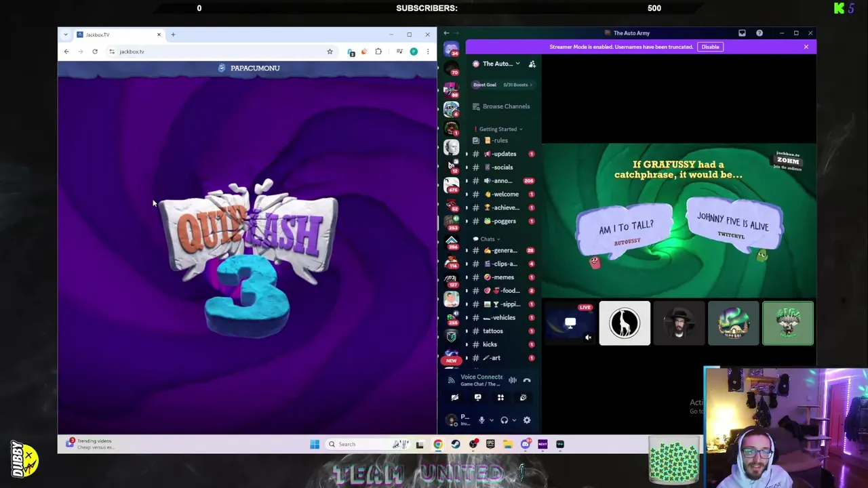Unmute the live stream speaker icon

point(588,338)
